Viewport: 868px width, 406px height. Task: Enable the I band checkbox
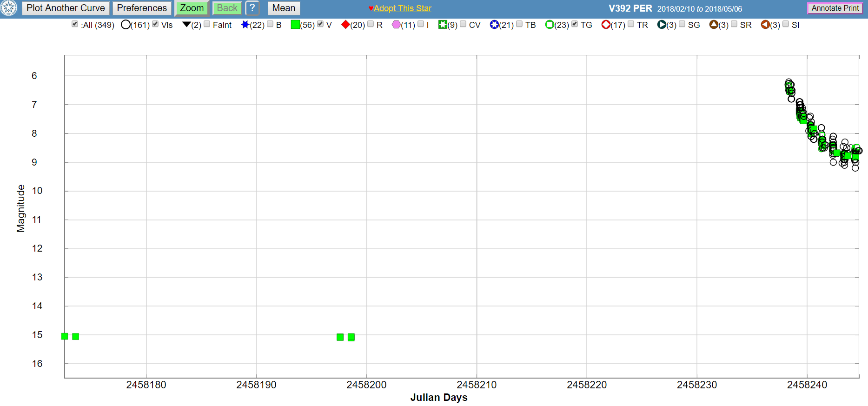[x=421, y=24]
